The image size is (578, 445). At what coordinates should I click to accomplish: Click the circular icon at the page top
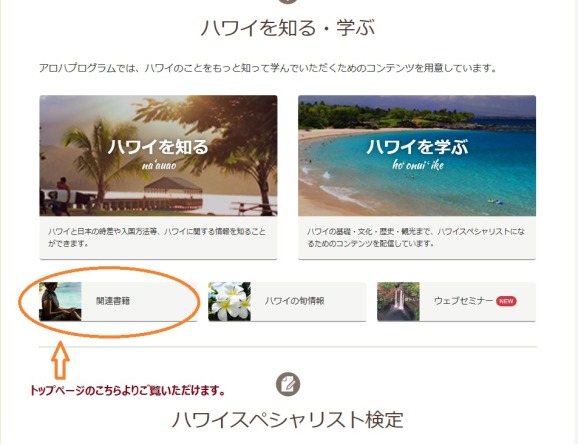coord(288,1)
